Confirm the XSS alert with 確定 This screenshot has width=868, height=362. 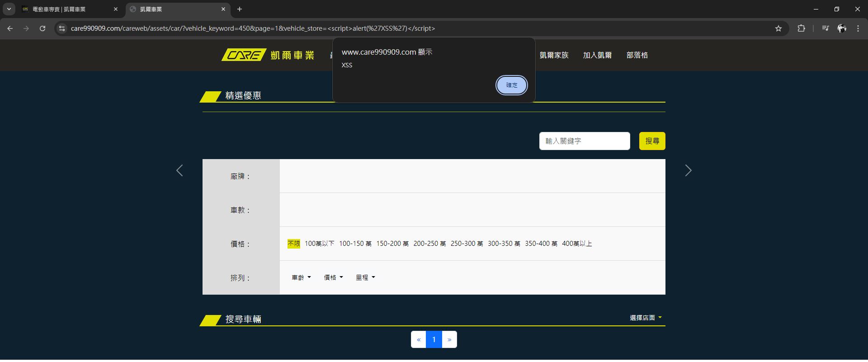[512, 85]
